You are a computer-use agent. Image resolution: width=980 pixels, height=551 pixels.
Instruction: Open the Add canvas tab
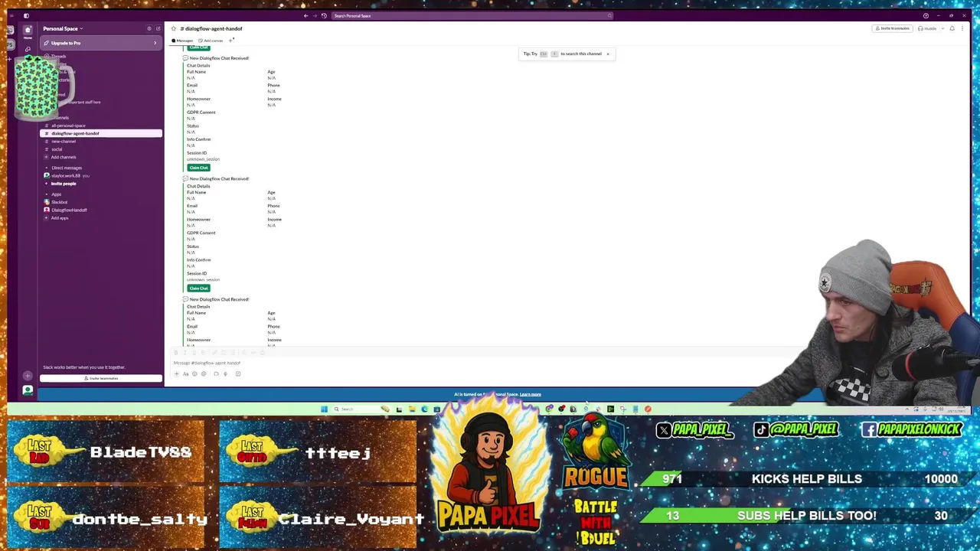pyautogui.click(x=211, y=41)
